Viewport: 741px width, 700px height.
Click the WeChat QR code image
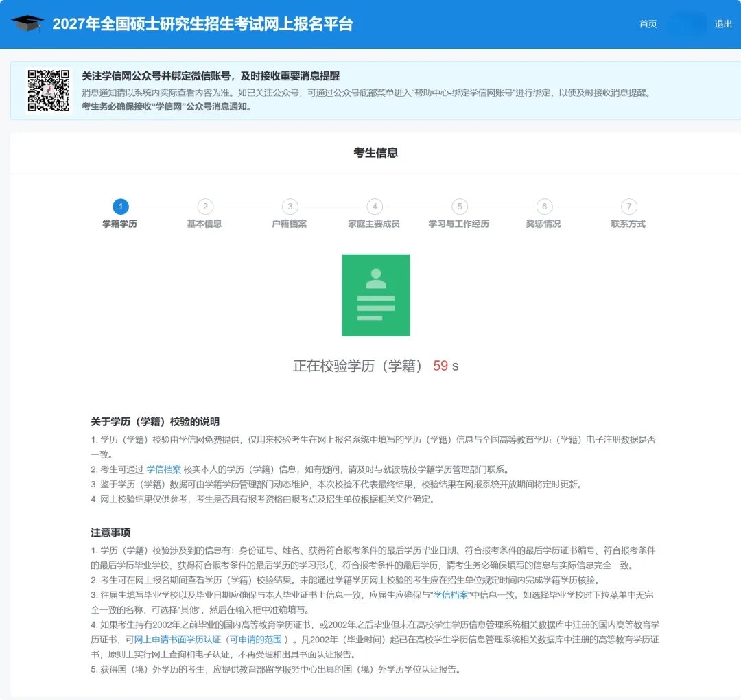[48, 91]
